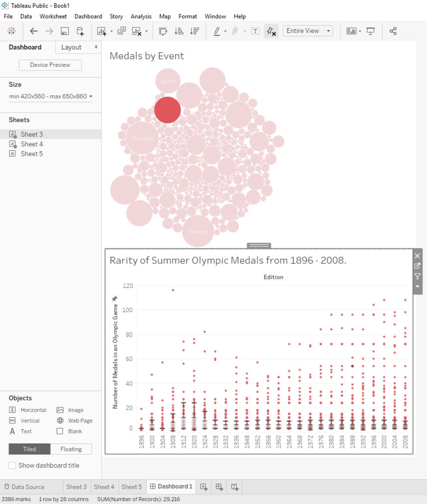Click the Swap rows and columns icon
The height and width of the screenshot is (504, 427).
[163, 31]
